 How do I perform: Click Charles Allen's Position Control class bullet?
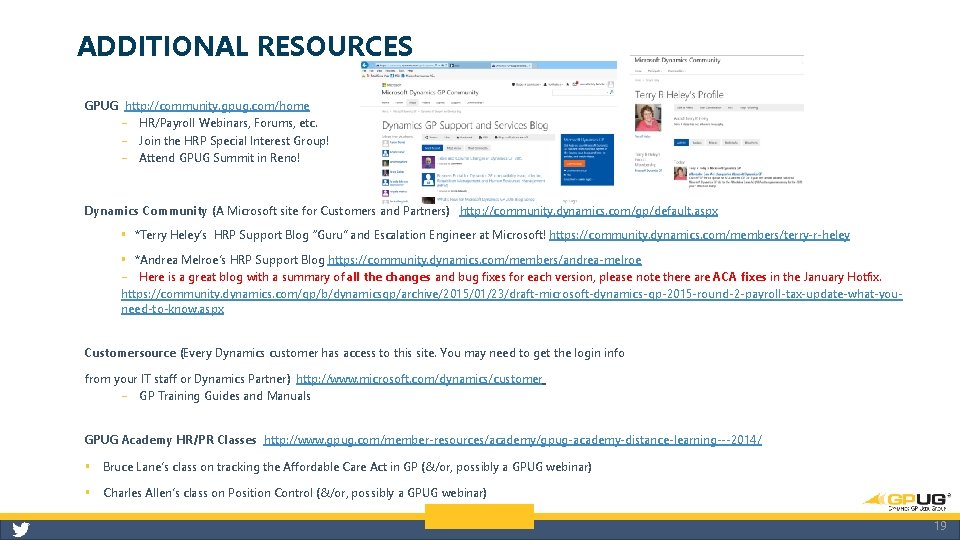click(294, 493)
